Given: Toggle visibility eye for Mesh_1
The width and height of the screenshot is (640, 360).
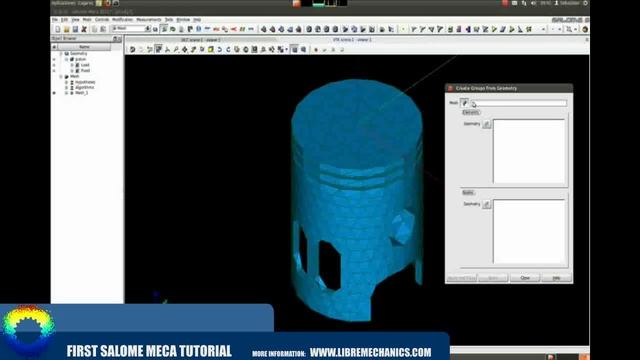Looking at the screenshot, I should pyautogui.click(x=54, y=93).
